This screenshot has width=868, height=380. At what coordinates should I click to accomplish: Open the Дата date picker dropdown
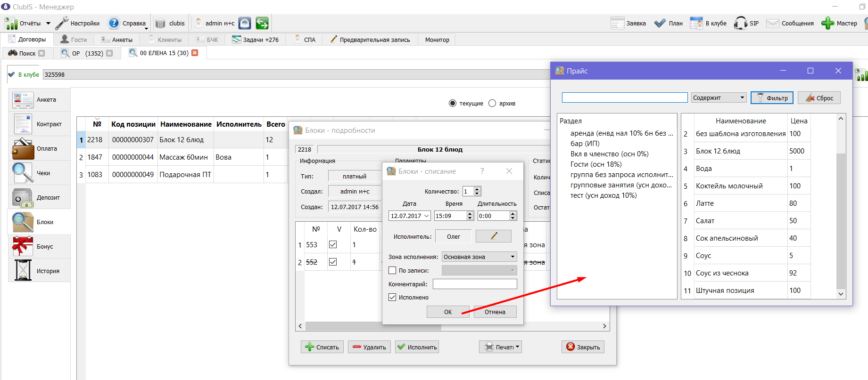tap(426, 216)
